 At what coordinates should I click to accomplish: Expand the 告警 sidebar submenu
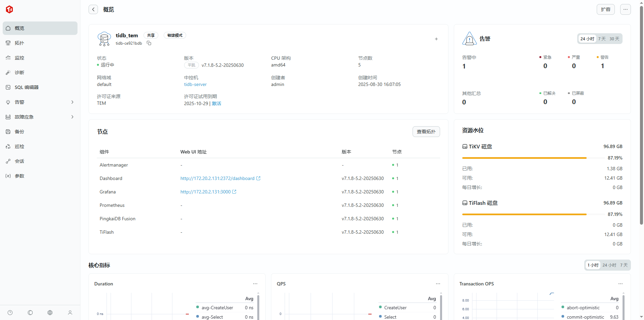tap(72, 102)
